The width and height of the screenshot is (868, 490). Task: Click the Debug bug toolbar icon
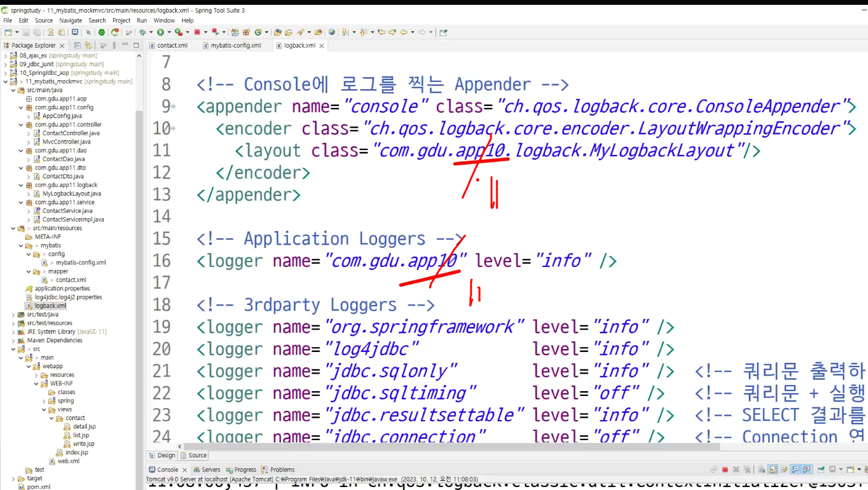coord(142,32)
